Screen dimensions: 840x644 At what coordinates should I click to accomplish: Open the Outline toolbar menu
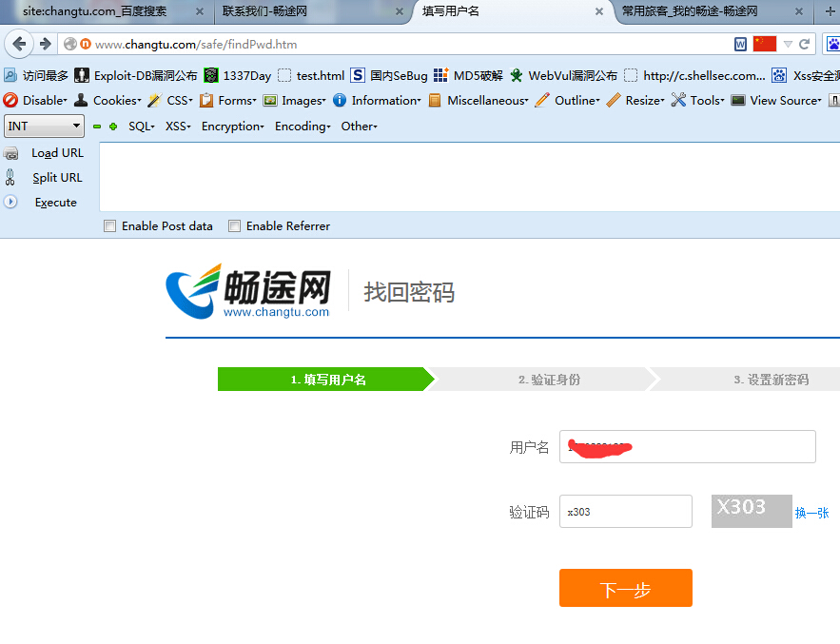567,100
